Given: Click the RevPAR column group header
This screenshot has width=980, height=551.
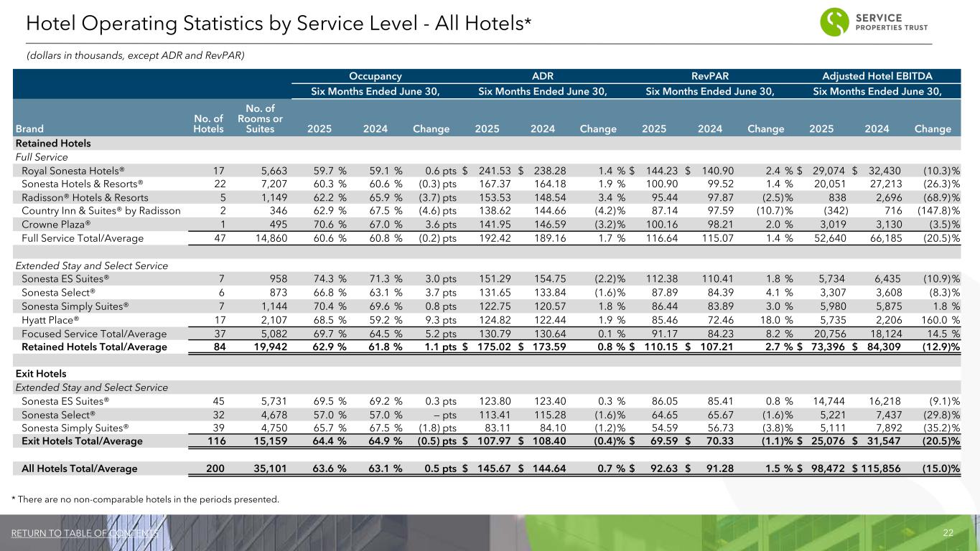Looking at the screenshot, I should click(710, 75).
